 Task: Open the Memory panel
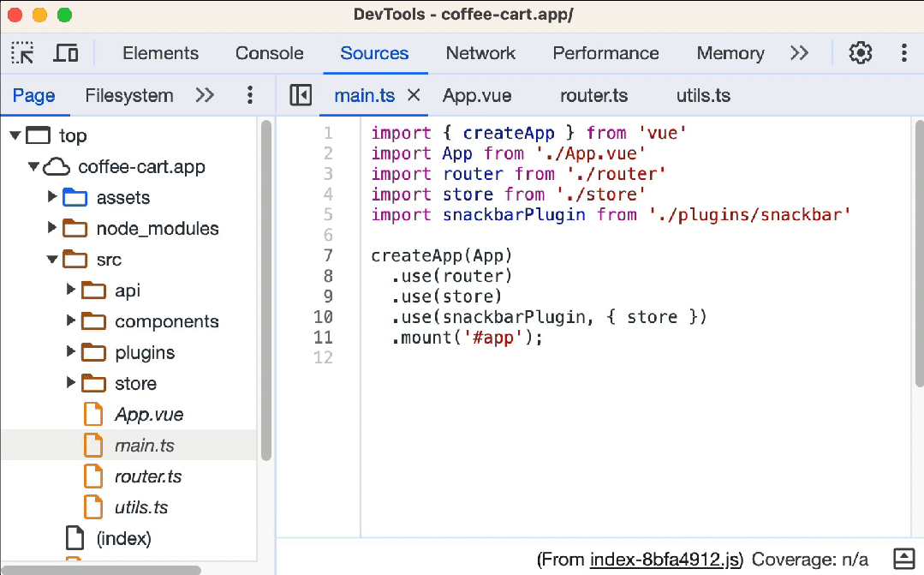(730, 53)
